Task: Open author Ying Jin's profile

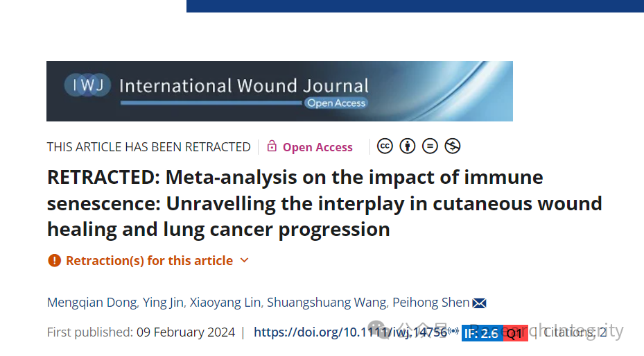Action: click(x=163, y=303)
